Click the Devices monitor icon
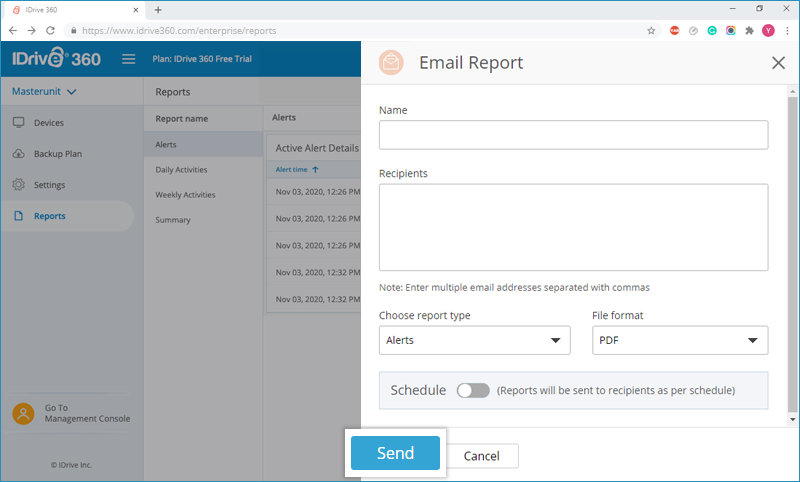 19,122
